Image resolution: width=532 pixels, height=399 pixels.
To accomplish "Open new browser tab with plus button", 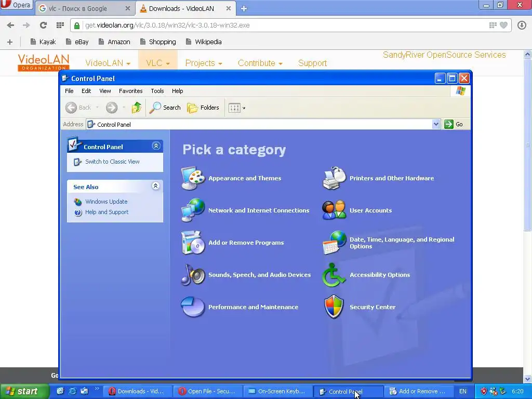I will (244, 9).
